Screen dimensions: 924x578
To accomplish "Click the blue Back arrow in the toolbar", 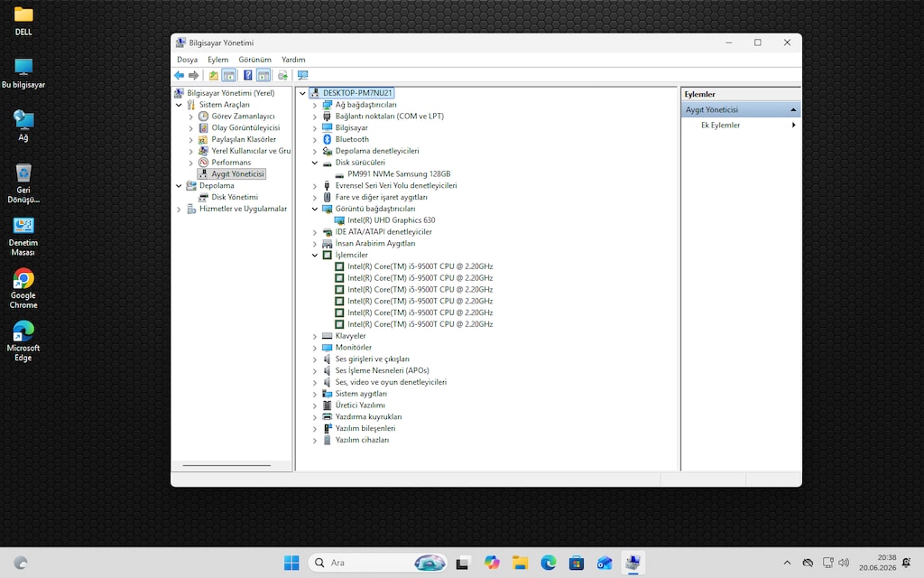I will [x=180, y=76].
